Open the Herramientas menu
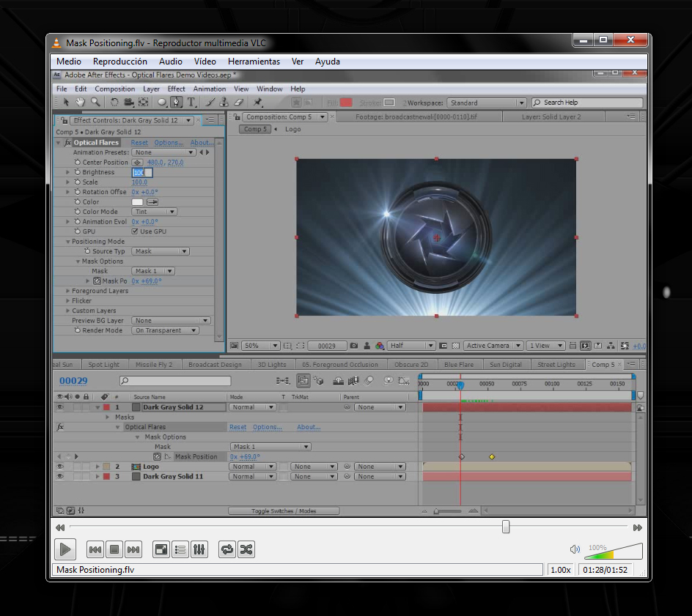This screenshot has width=692, height=616. click(254, 62)
